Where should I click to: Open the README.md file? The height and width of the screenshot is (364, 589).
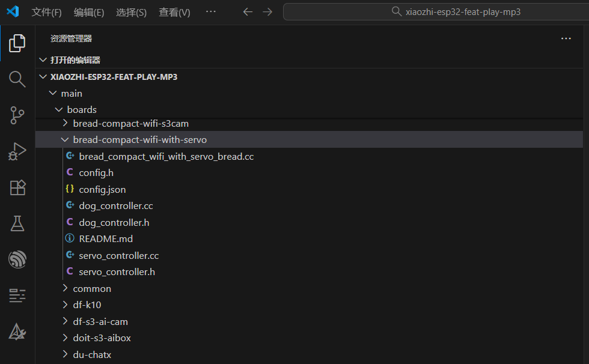106,239
